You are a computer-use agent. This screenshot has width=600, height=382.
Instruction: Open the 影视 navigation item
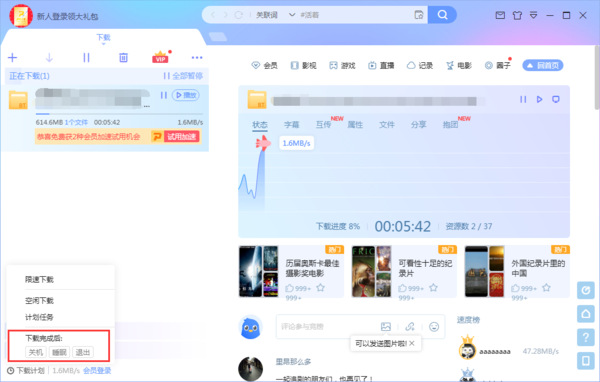click(303, 65)
